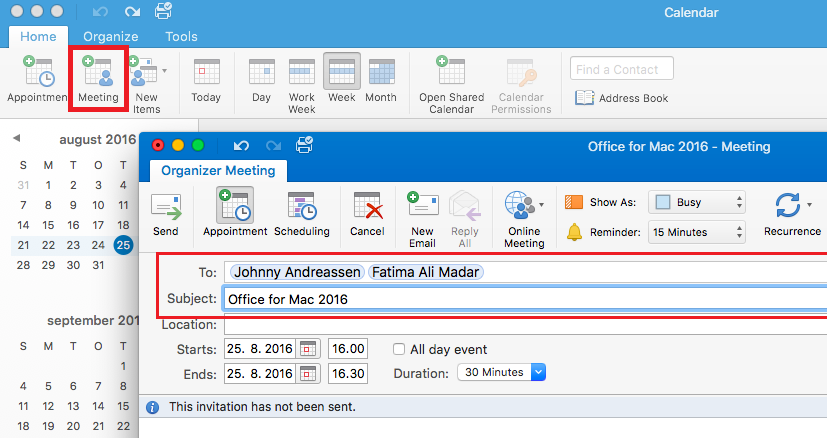The height and width of the screenshot is (438, 827).
Task: Select August 10 in mini calendar
Action: 98,205
